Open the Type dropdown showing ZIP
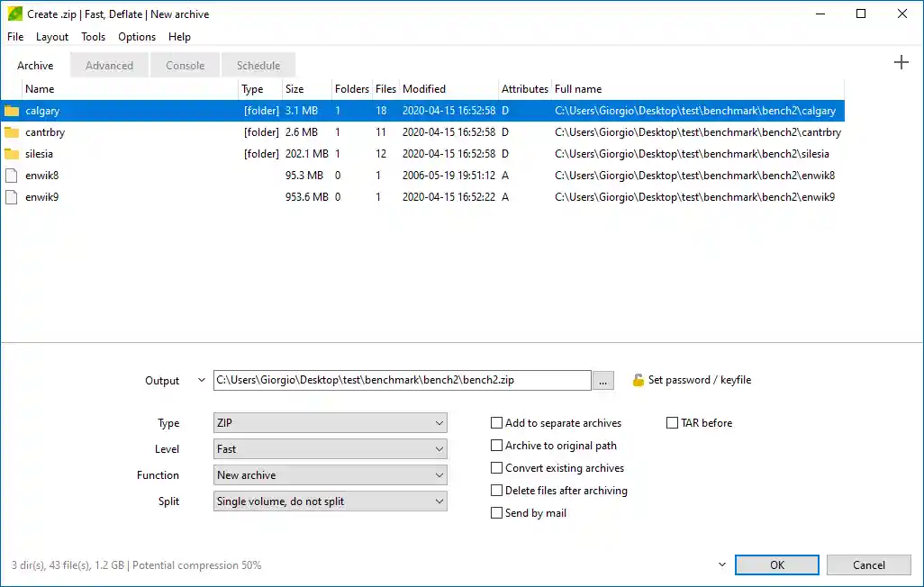Viewport: 924px width, 587px height. pos(330,422)
